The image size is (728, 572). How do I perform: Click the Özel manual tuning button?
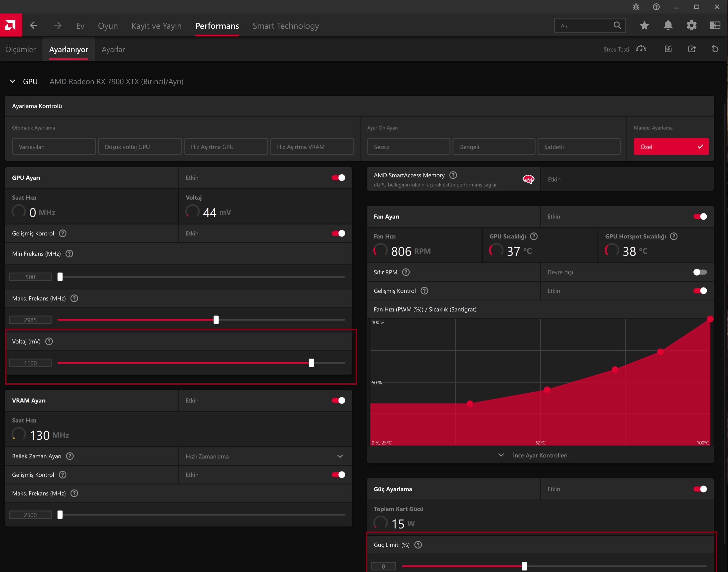point(671,147)
